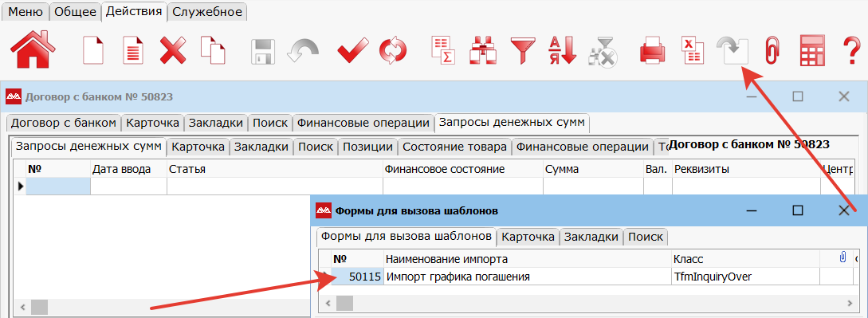
Task: Open inner Закладки tab
Action: point(261,147)
